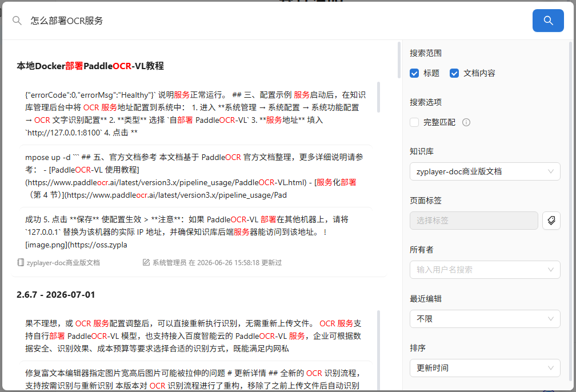Image resolution: width=576 pixels, height=392 pixels.
Task: Open the 所有者 user search dropdown
Action: tap(485, 270)
